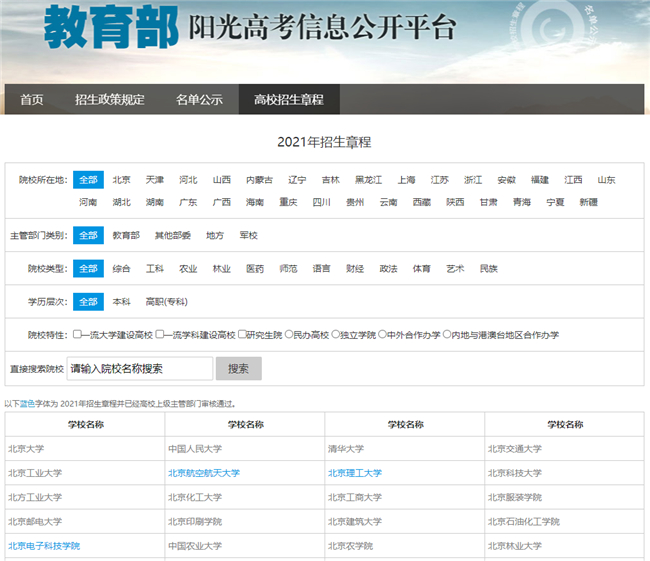650x561 pixels.
Task: Filter location by 四川
Action: 322,202
